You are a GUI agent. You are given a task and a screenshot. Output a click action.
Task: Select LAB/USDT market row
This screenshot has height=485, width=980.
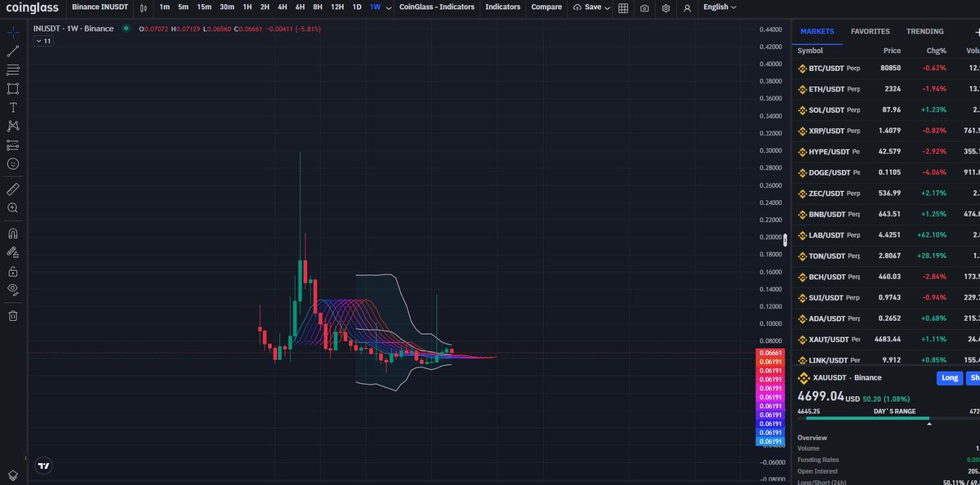(x=886, y=235)
